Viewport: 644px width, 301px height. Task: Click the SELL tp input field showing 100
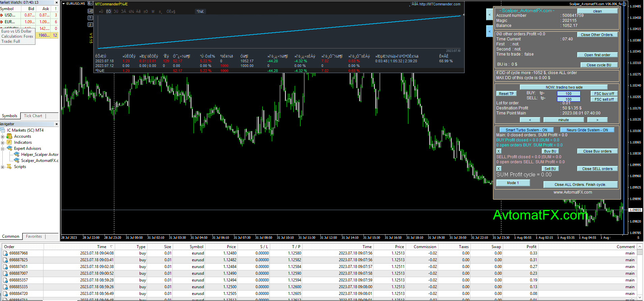(568, 99)
